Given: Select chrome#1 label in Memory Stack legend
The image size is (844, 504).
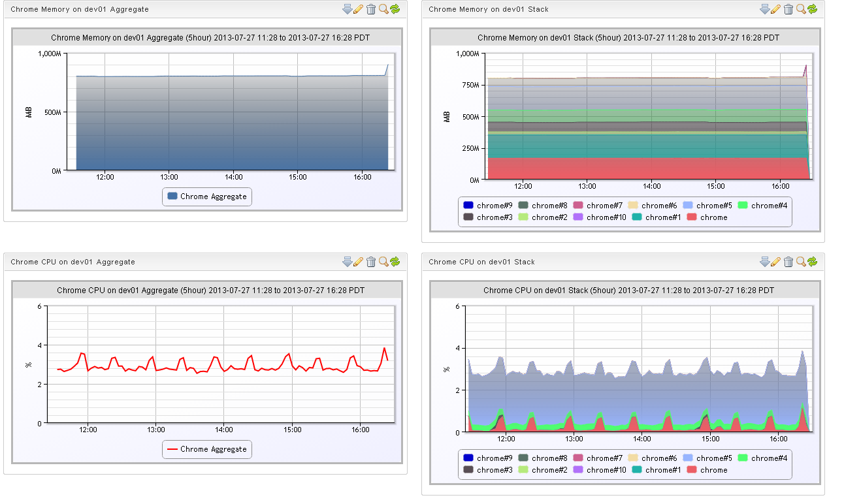Looking at the screenshot, I should 663,217.
